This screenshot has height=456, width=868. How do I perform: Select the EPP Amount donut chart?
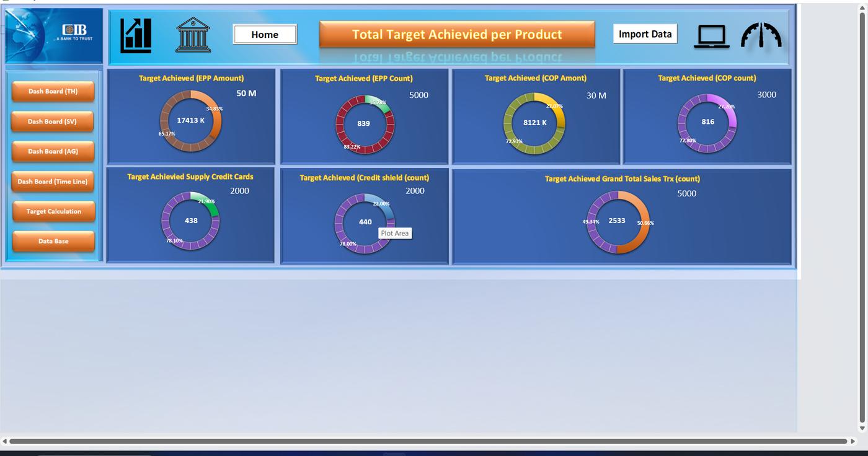point(191,121)
